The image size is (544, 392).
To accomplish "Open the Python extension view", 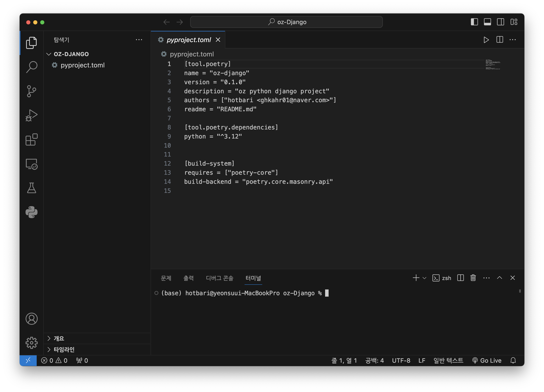I will 31,212.
